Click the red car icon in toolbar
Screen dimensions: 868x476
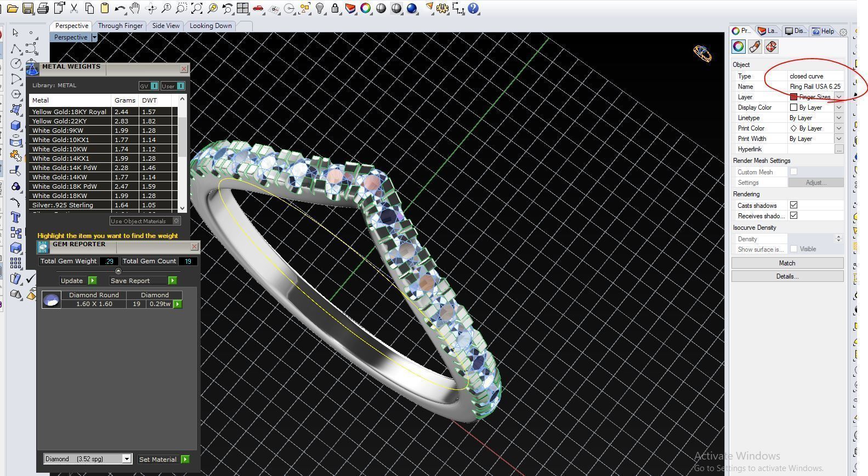pyautogui.click(x=258, y=9)
